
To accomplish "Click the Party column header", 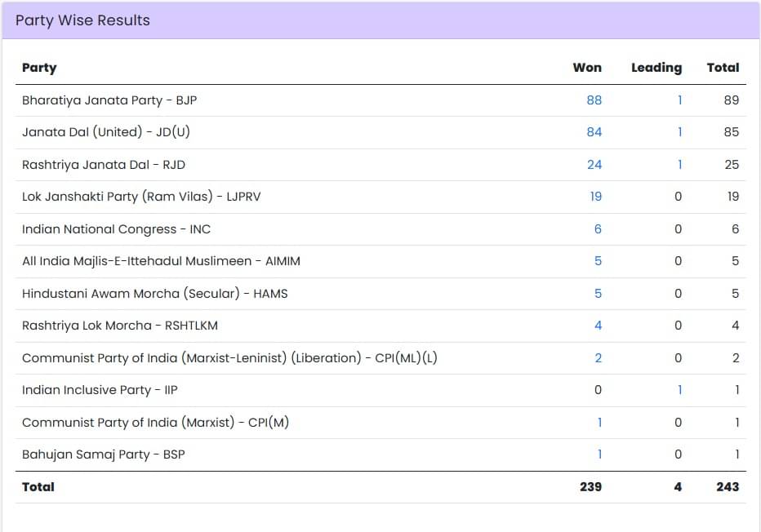I will pyautogui.click(x=39, y=68).
